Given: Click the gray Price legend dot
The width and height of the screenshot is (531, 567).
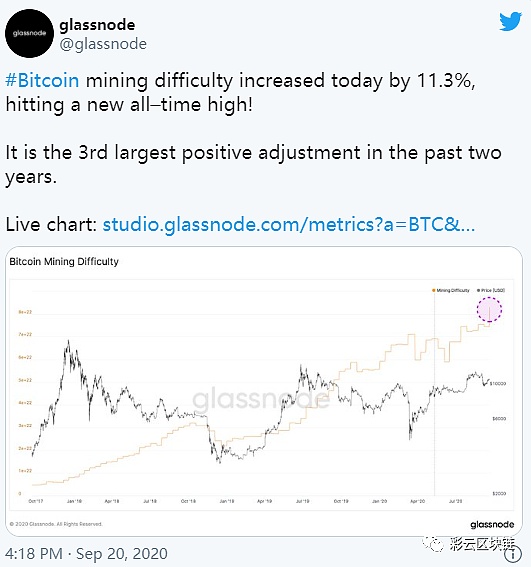Looking at the screenshot, I should tap(479, 290).
